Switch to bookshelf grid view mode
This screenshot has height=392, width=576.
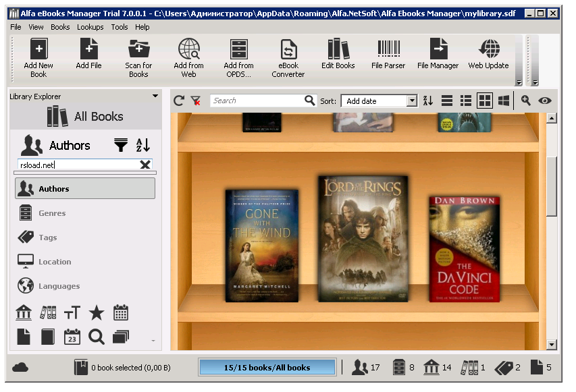click(x=484, y=100)
